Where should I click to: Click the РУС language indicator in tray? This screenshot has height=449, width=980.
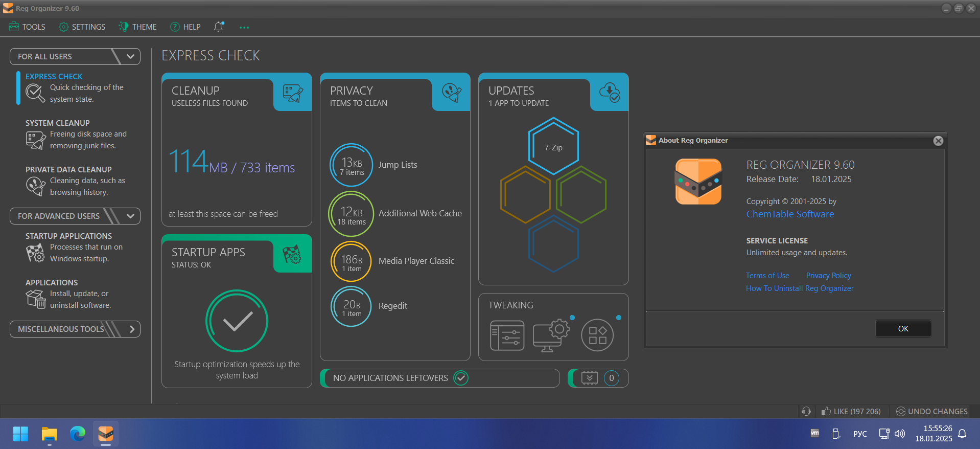click(860, 434)
